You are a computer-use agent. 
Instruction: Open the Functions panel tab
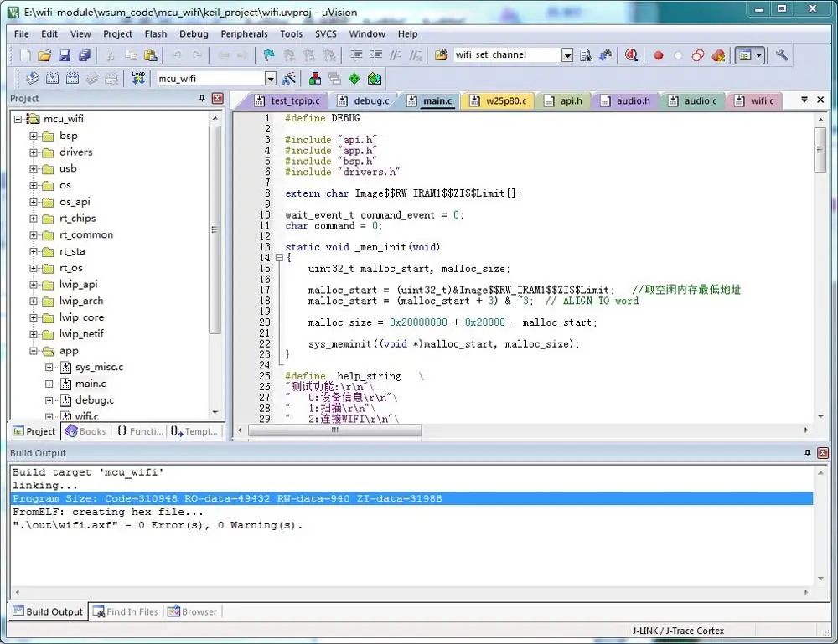point(140,431)
